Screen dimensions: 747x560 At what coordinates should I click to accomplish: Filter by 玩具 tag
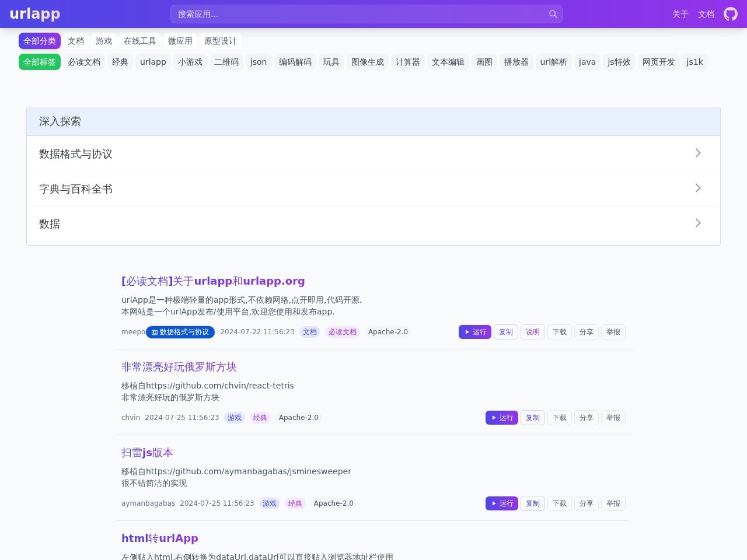331,62
